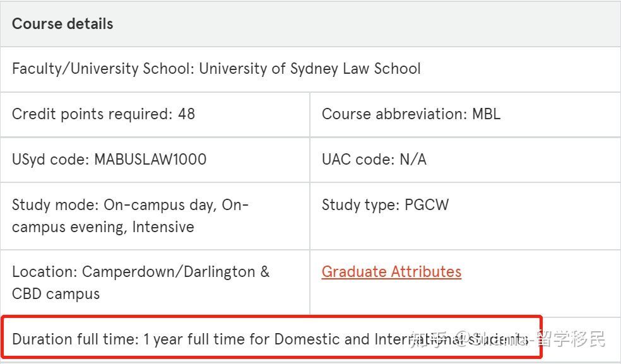Click the number 48 in credit points

187,114
